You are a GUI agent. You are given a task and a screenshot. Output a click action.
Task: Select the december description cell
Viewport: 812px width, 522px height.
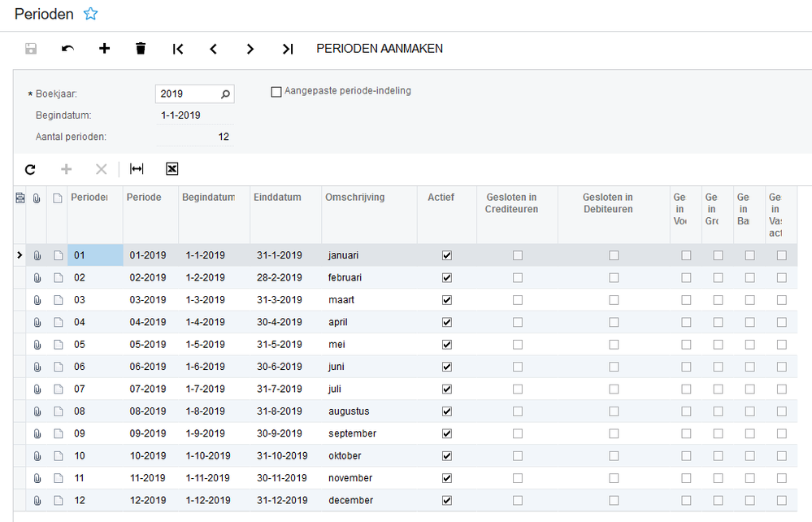coord(351,500)
